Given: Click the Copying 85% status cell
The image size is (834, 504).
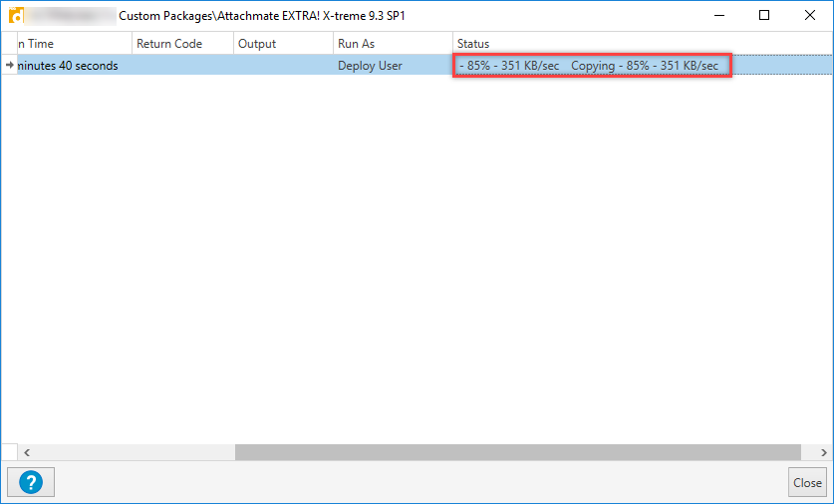Looking at the screenshot, I should [592, 66].
